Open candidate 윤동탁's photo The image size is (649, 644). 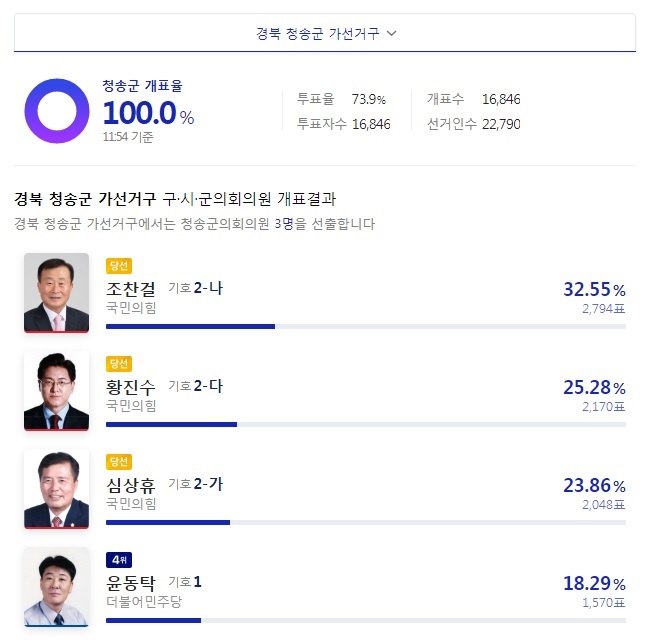[x=56, y=587]
